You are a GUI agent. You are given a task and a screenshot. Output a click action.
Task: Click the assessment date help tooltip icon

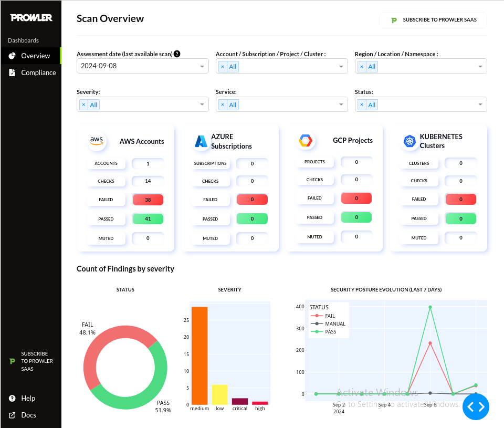(177, 54)
